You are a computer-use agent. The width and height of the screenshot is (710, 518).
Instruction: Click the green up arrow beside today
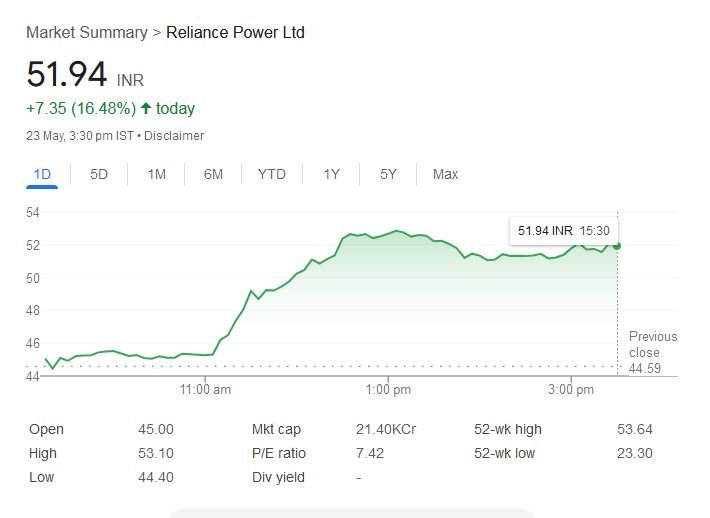point(146,108)
